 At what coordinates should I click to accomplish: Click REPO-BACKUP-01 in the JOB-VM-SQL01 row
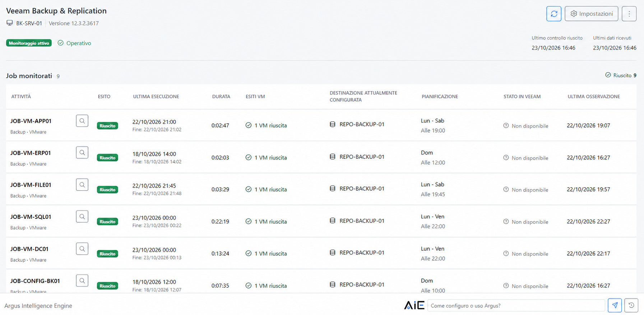click(x=362, y=221)
